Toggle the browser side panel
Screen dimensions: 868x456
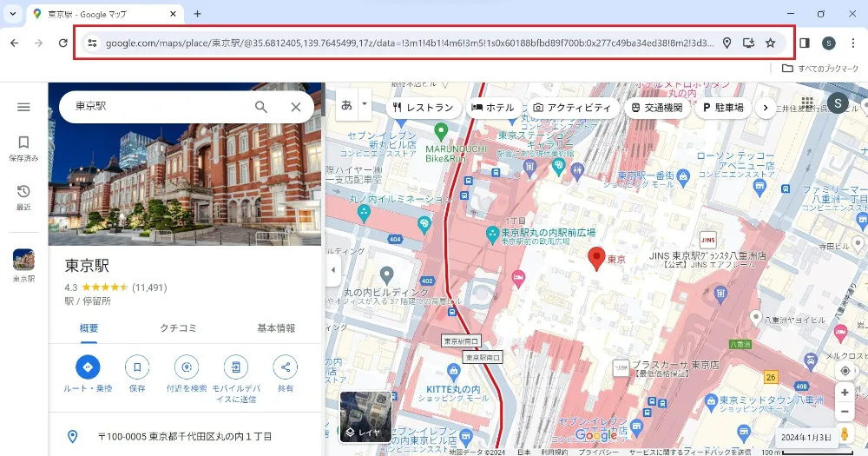805,43
